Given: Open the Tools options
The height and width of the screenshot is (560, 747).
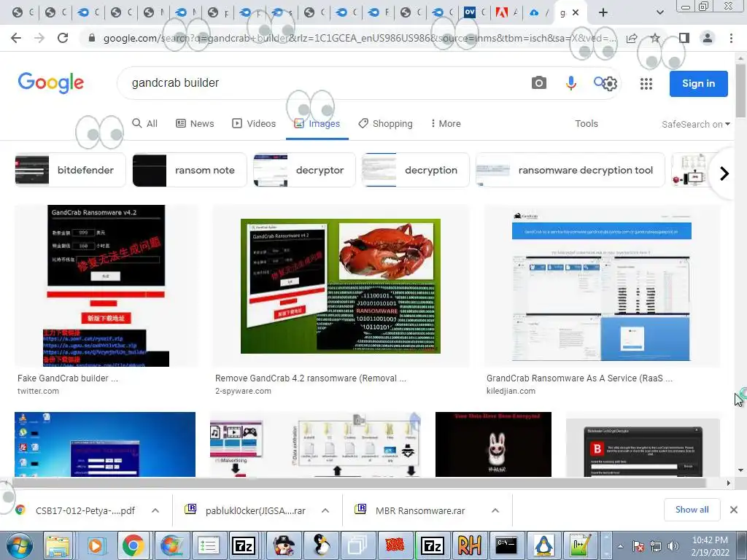Looking at the screenshot, I should (586, 123).
